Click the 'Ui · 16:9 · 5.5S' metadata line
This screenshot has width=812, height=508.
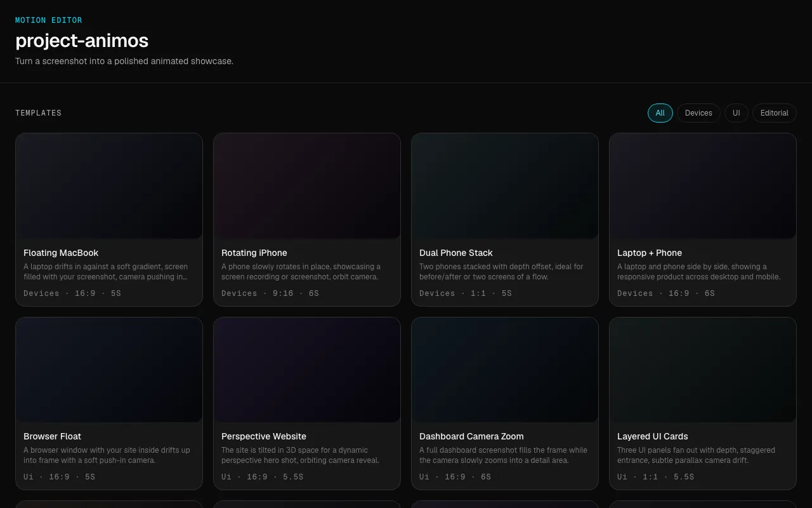[262, 477]
